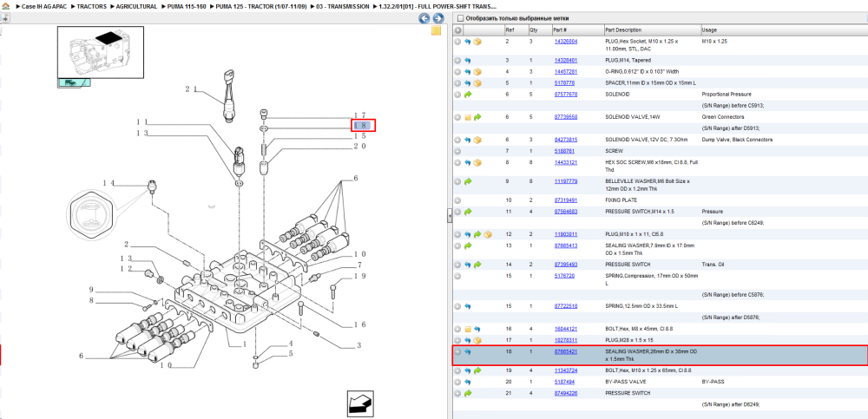Select callout 16 on the diagram
This screenshot has height=419, width=868.
click(x=360, y=325)
